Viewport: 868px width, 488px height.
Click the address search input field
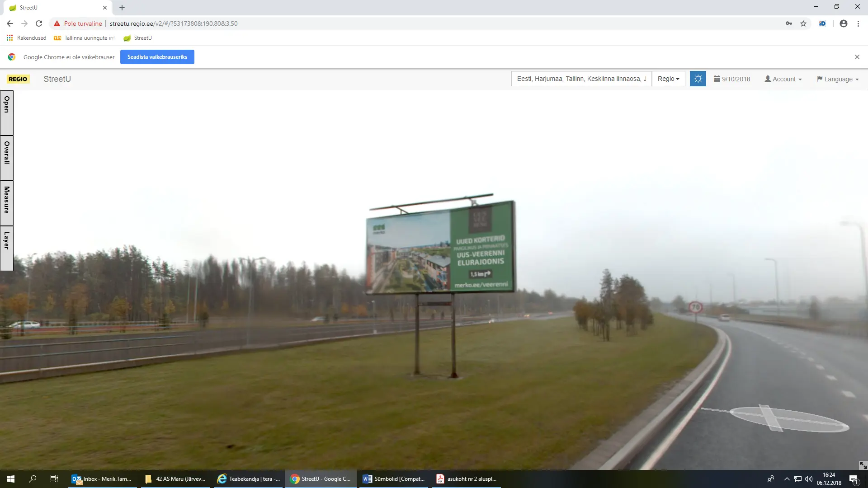click(581, 79)
